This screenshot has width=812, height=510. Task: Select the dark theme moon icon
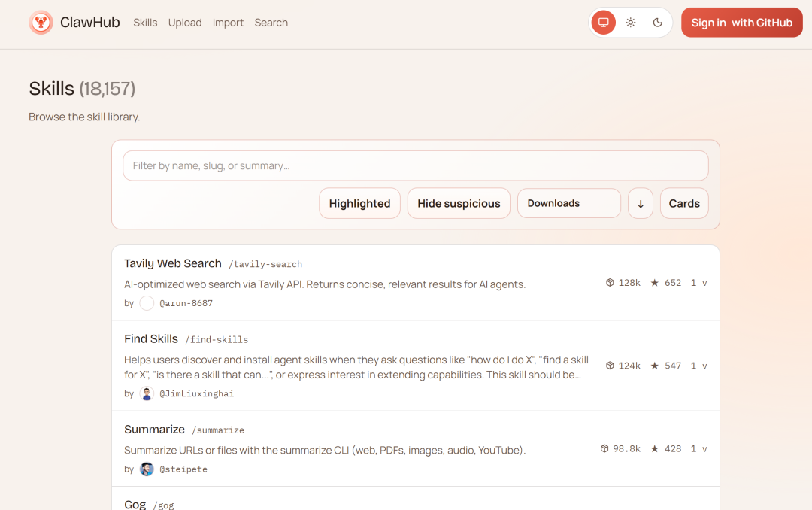(658, 23)
